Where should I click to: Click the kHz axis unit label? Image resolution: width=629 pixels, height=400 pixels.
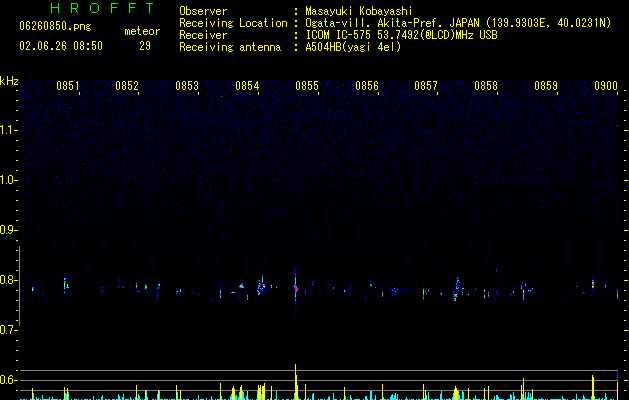[9, 81]
